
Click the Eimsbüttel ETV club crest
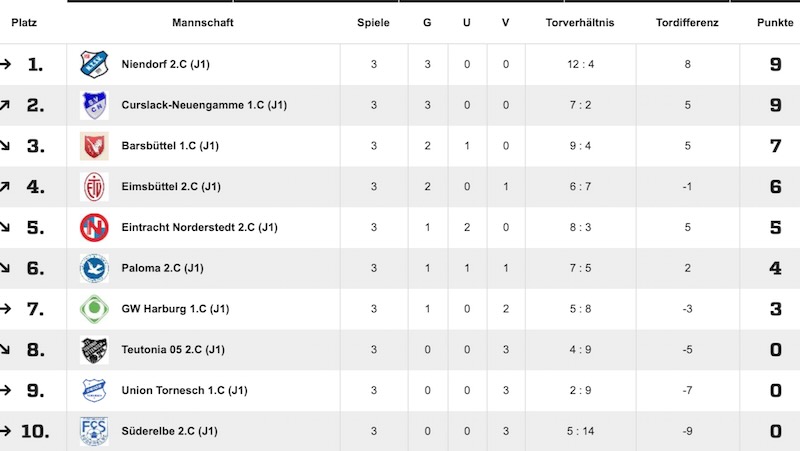94,187
